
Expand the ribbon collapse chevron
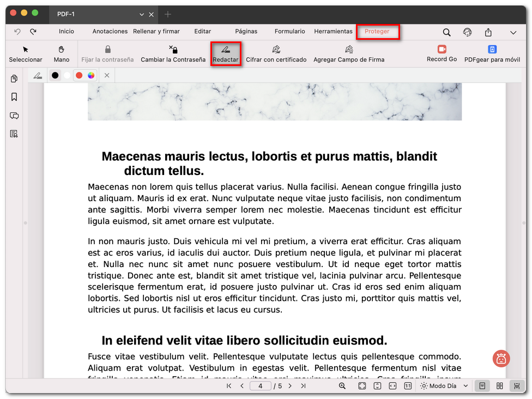[x=513, y=32]
